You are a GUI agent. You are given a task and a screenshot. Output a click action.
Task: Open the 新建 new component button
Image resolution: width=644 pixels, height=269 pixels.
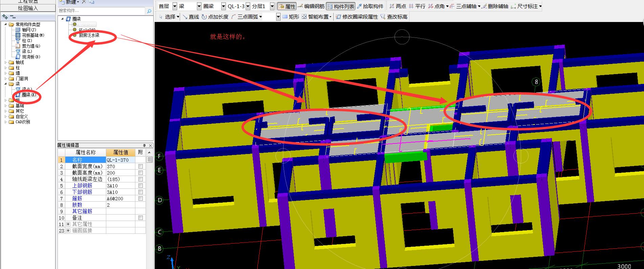pyautogui.click(x=69, y=2)
